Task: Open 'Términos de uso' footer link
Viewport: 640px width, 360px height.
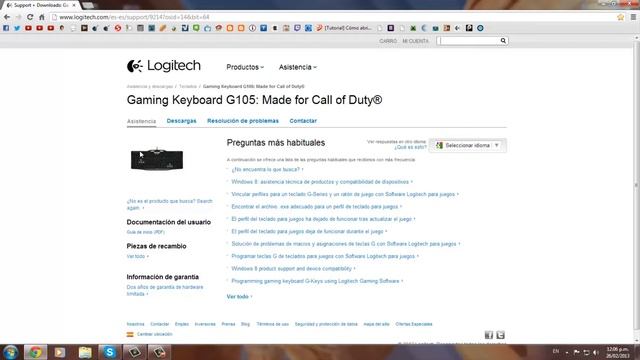Action: [272, 324]
